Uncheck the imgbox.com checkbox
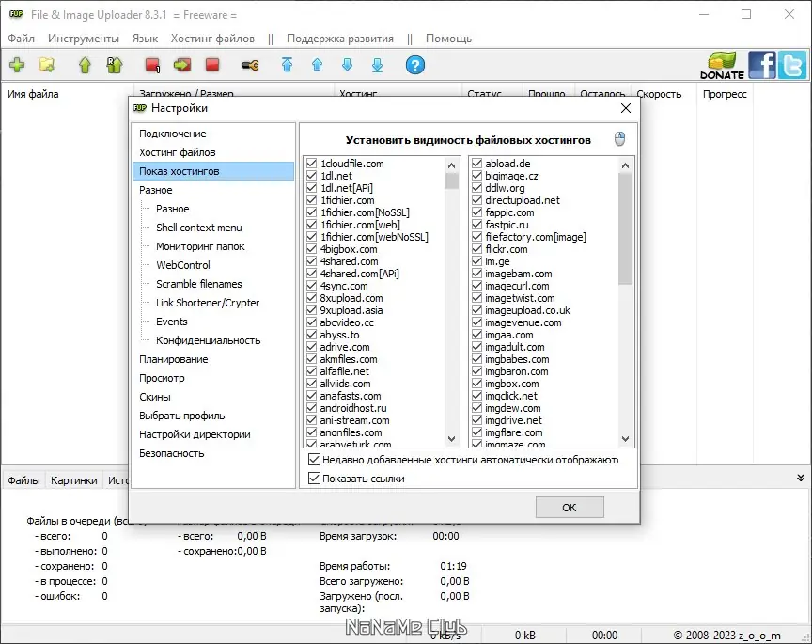This screenshot has width=812, height=644. (x=476, y=384)
